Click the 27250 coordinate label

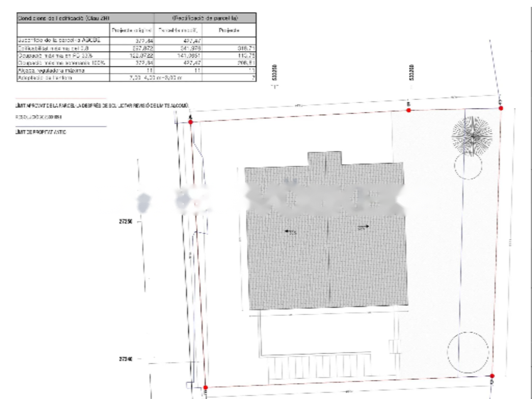[126, 222]
